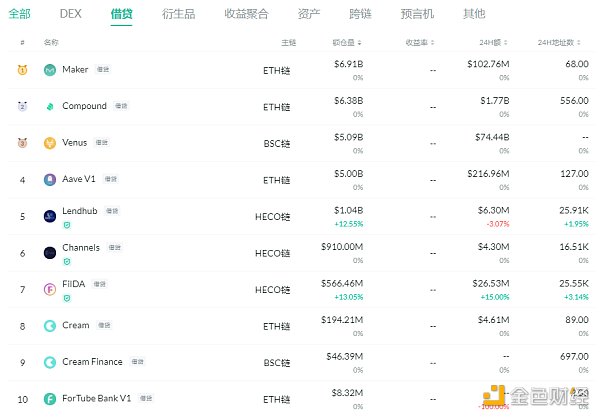The height and width of the screenshot is (417, 600).
Task: Open the ForTube Bank V1 link
Action: tap(96, 398)
